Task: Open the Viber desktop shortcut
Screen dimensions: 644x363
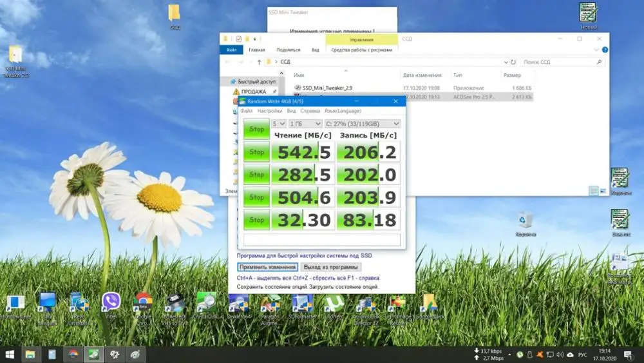Action: (x=111, y=304)
